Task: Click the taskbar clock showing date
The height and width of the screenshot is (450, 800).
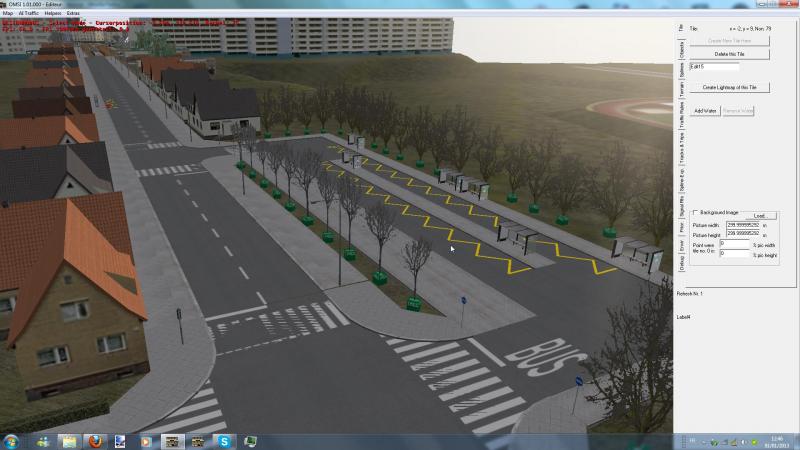Action: pyautogui.click(x=777, y=442)
